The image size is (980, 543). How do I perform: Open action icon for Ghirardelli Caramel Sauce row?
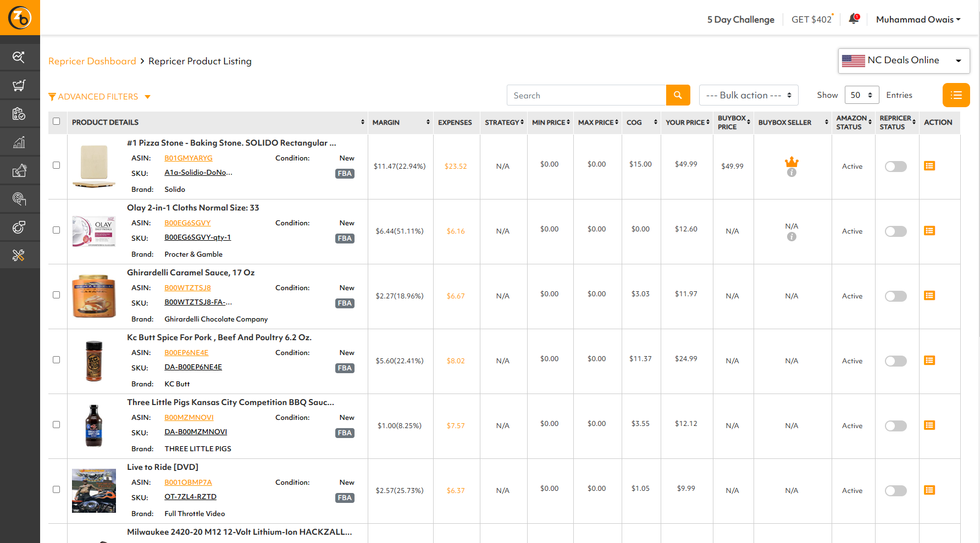click(929, 296)
